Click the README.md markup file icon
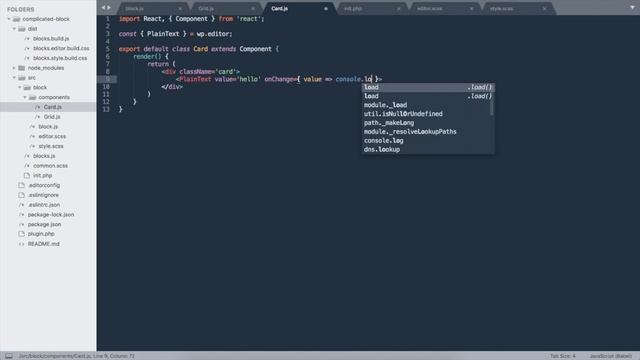 (22, 244)
